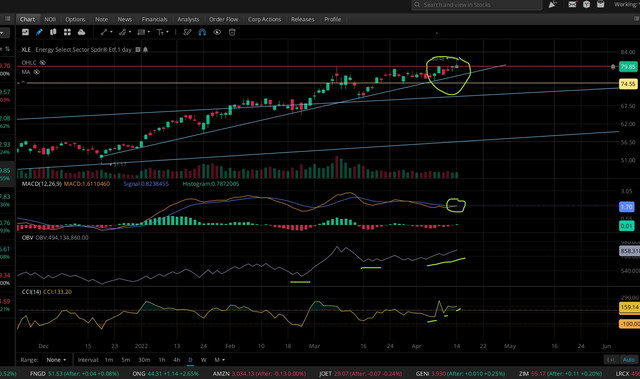The height and width of the screenshot is (379, 640).
Task: Open the Analysts tab
Action: pyautogui.click(x=188, y=19)
